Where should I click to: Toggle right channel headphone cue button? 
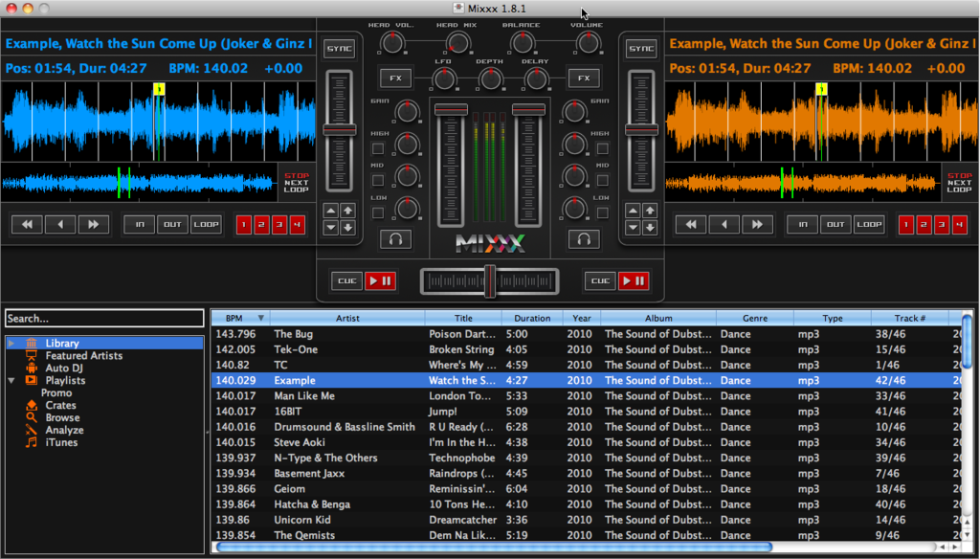(x=584, y=239)
